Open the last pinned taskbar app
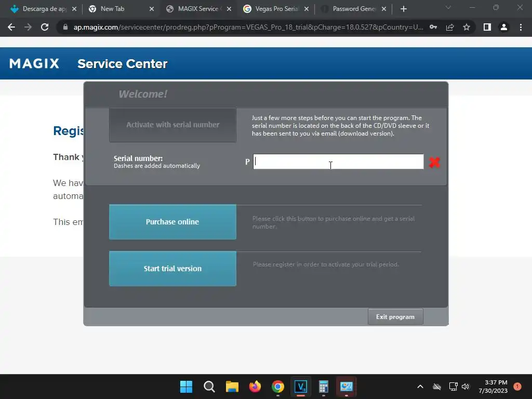The height and width of the screenshot is (399, 532). click(347, 387)
